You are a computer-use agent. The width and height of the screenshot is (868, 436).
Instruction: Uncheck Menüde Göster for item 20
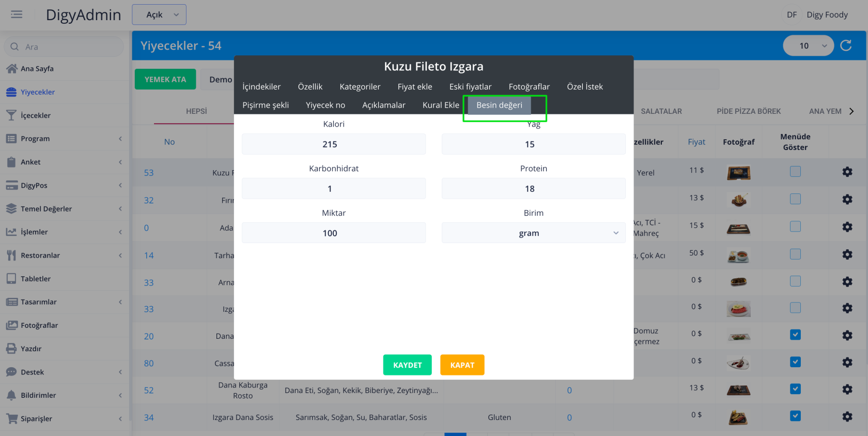click(x=795, y=335)
